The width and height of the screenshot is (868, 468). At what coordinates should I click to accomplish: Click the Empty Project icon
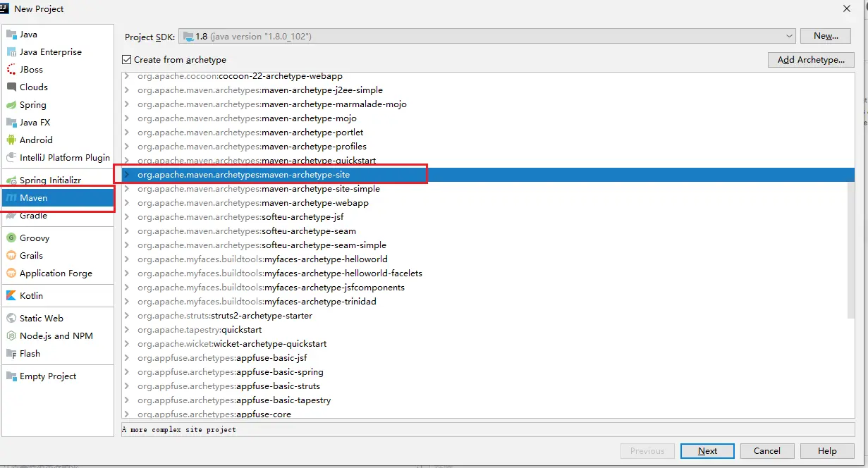point(11,376)
